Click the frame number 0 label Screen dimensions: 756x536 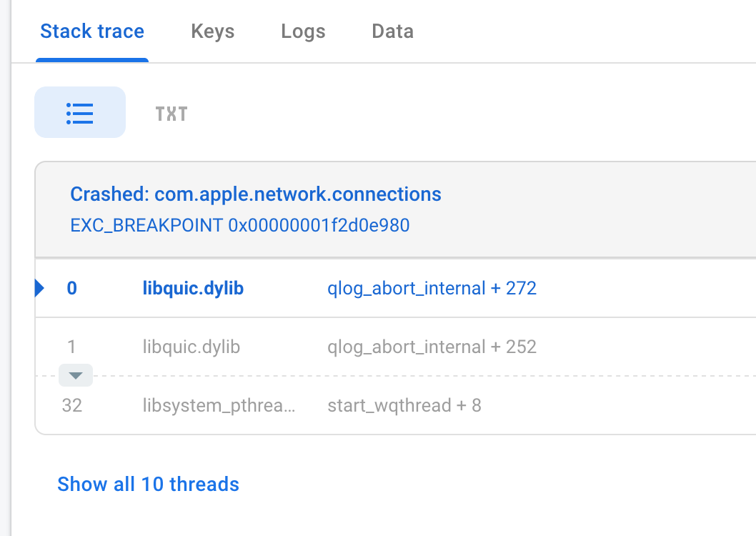pos(72,288)
